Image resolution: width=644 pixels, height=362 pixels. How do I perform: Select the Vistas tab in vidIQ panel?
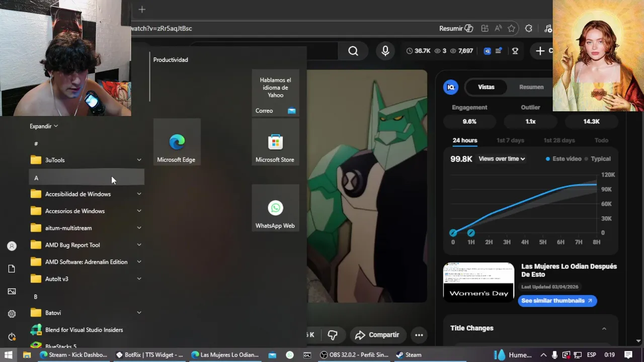486,87
